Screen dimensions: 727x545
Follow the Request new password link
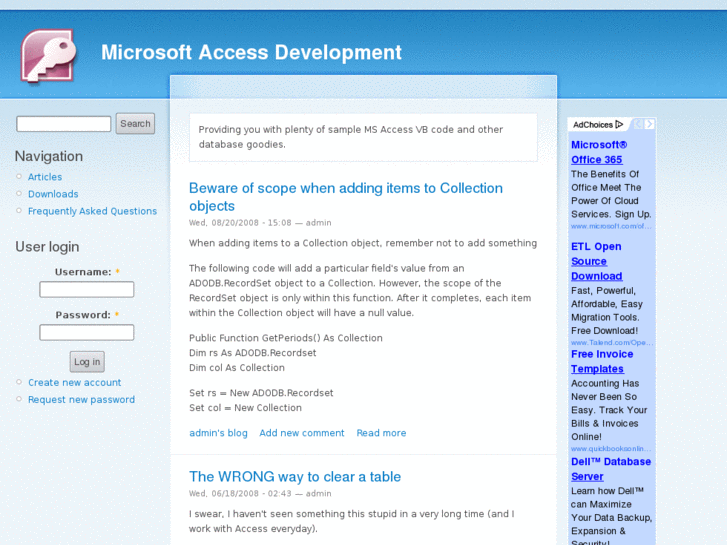point(82,400)
